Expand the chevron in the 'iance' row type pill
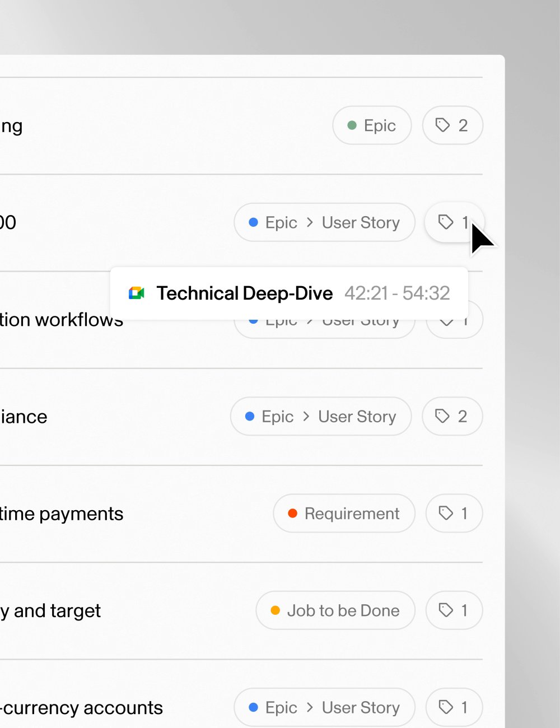The image size is (560, 728). [306, 416]
